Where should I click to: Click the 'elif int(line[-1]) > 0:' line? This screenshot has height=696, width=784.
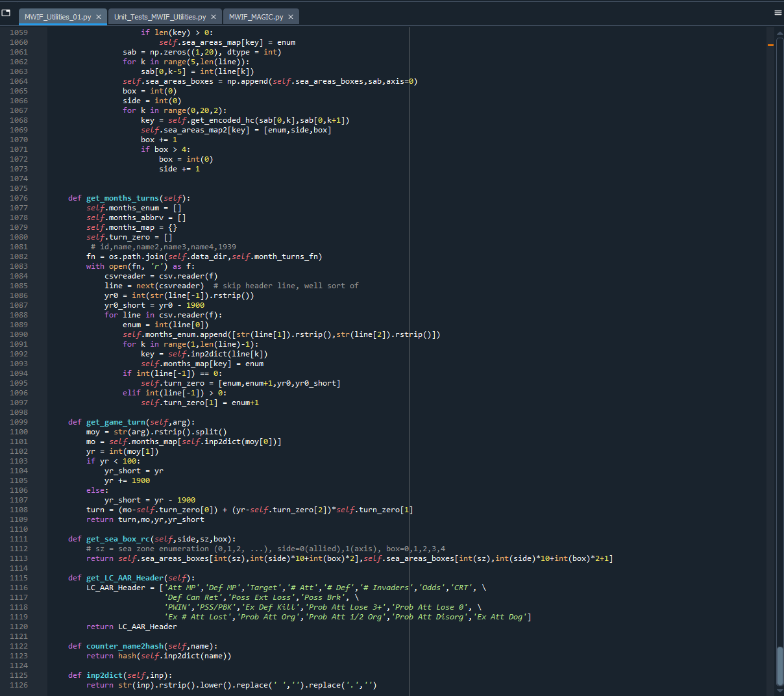[175, 393]
